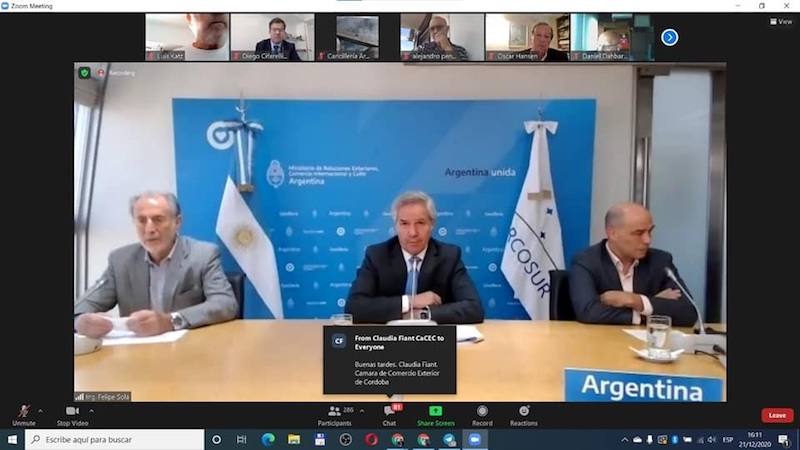Click the green encryption shield icon
Screen dimensions: 800x450
[x=84, y=73]
